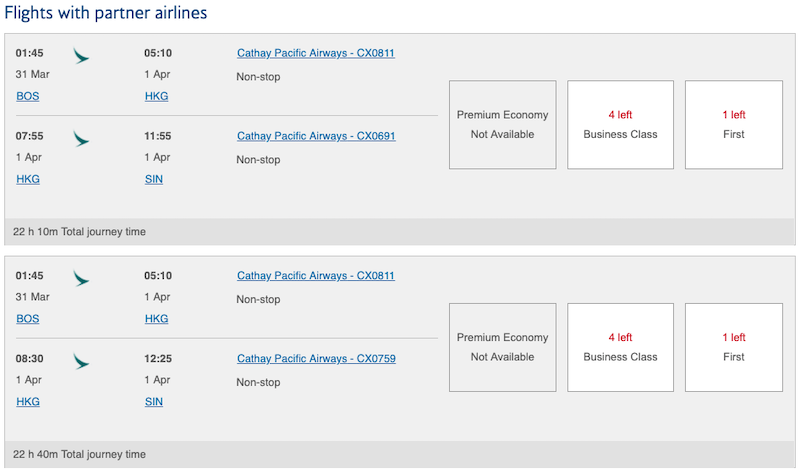
Task: Open CX0811 link in second itinerary
Action: pyautogui.click(x=316, y=276)
